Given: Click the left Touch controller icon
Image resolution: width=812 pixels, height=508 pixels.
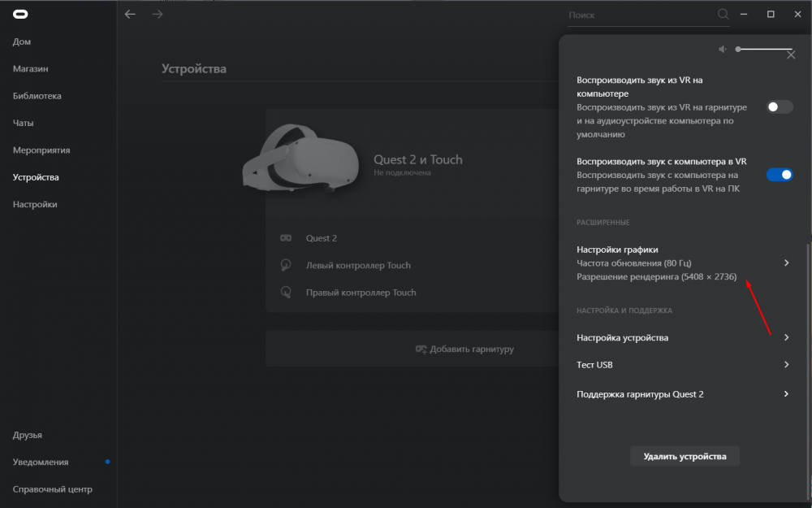Looking at the screenshot, I should (x=286, y=265).
